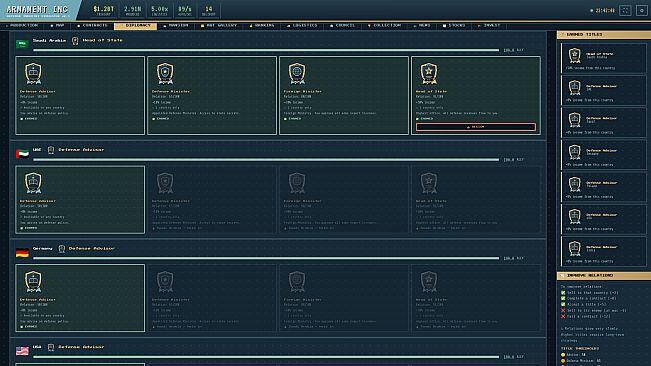Click the 2.91B stat in header
651x366 pixels.
pos(132,10)
